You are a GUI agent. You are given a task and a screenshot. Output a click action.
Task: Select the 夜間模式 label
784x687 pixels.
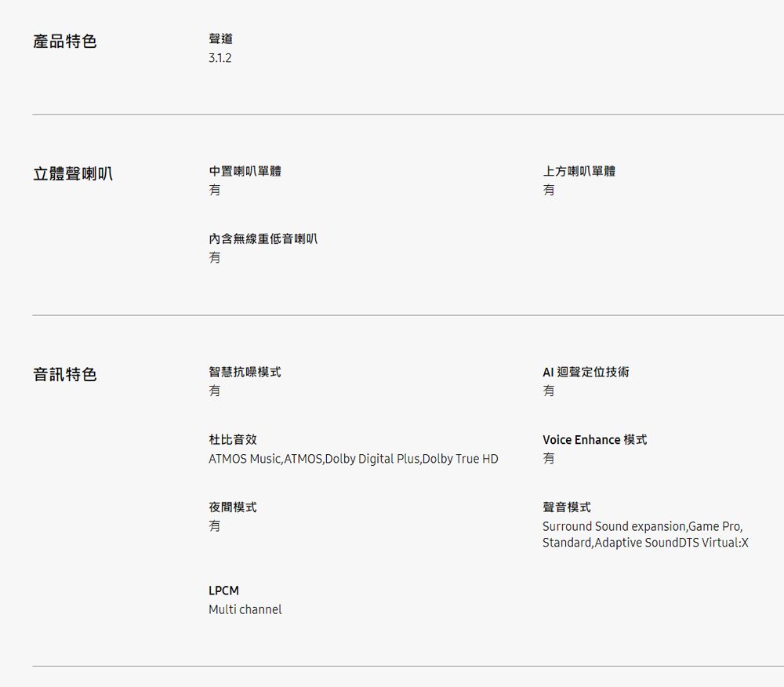point(233,507)
